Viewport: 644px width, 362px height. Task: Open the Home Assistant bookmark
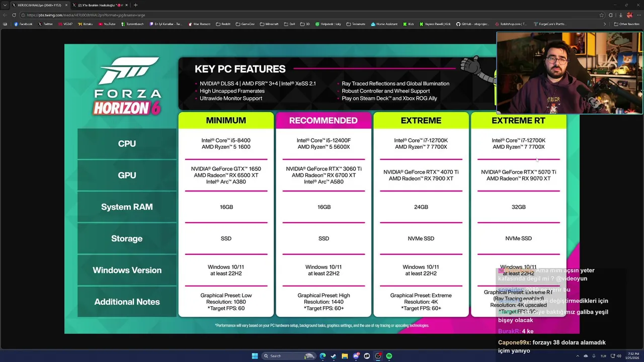[384, 24]
